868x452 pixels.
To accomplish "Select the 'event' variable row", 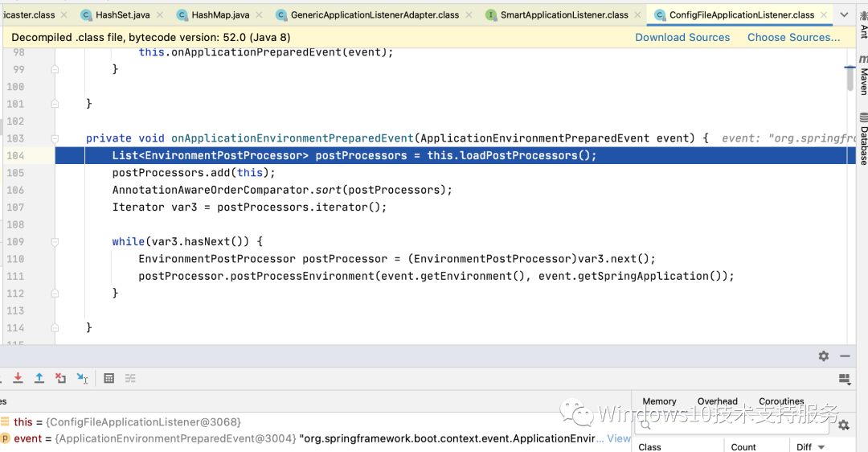I will pos(316,438).
